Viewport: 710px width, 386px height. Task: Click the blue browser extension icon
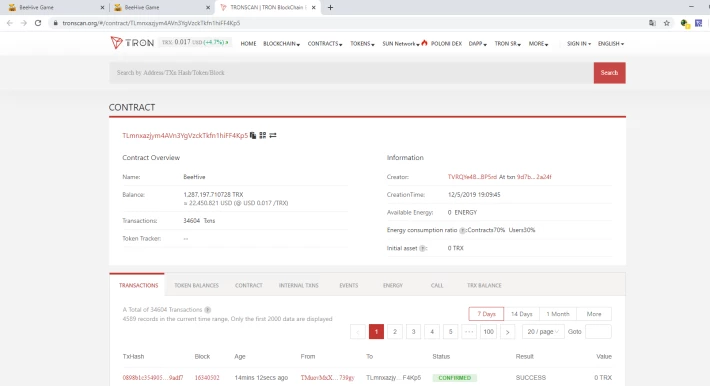[x=699, y=23]
